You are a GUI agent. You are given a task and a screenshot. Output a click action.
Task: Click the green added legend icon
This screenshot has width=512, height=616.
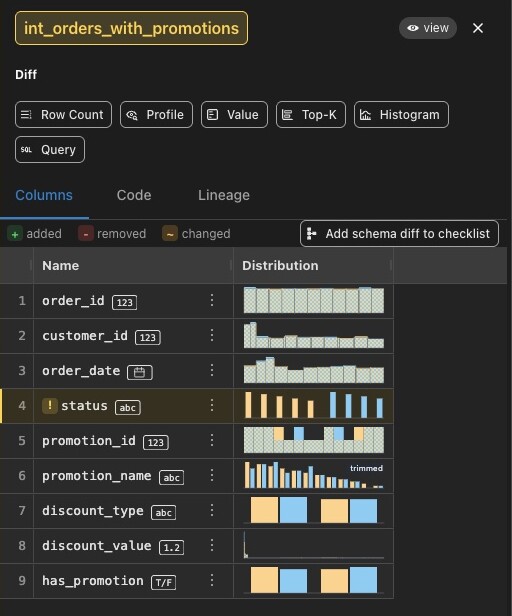[x=15, y=234]
